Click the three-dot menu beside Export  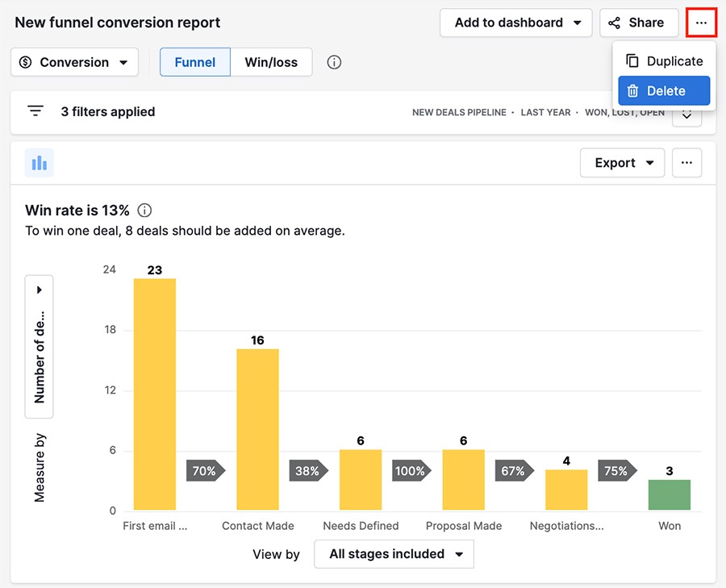(686, 162)
